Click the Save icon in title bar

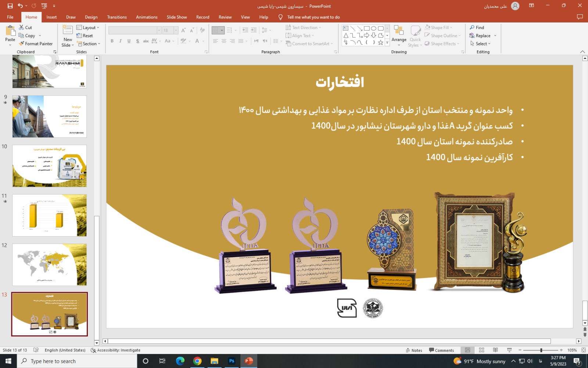(10, 6)
